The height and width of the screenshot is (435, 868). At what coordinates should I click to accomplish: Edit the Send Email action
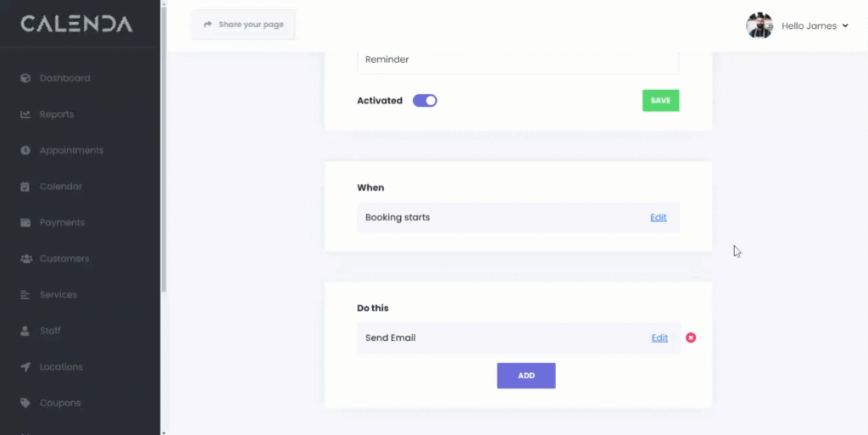pos(659,338)
